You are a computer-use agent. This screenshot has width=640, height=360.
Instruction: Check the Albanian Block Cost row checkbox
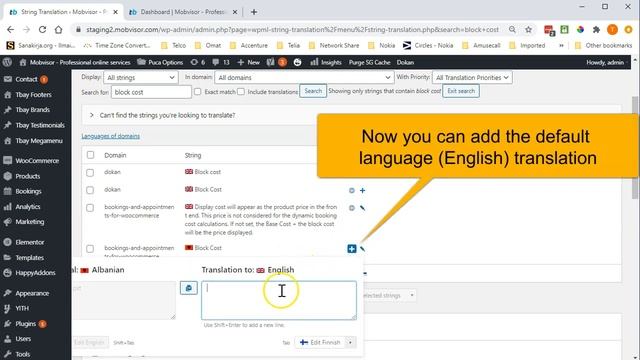coord(90,249)
